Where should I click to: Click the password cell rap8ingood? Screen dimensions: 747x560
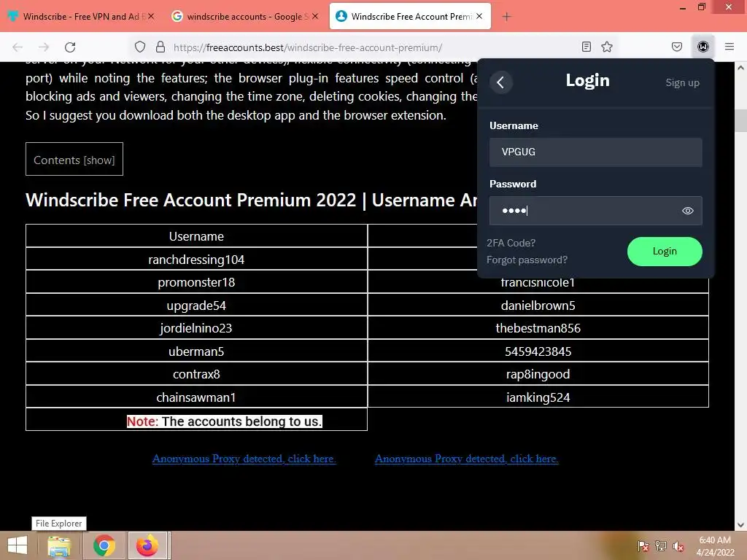pyautogui.click(x=538, y=374)
